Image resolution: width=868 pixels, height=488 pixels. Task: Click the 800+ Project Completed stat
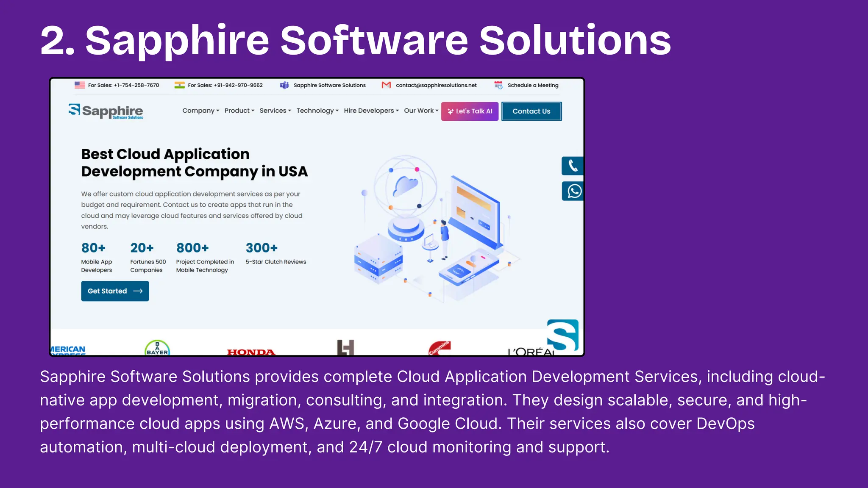205,258
